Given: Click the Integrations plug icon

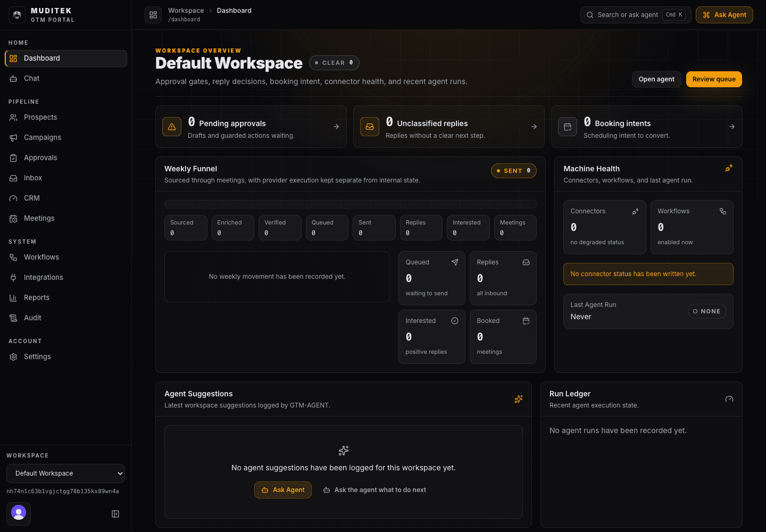Looking at the screenshot, I should click(13, 278).
